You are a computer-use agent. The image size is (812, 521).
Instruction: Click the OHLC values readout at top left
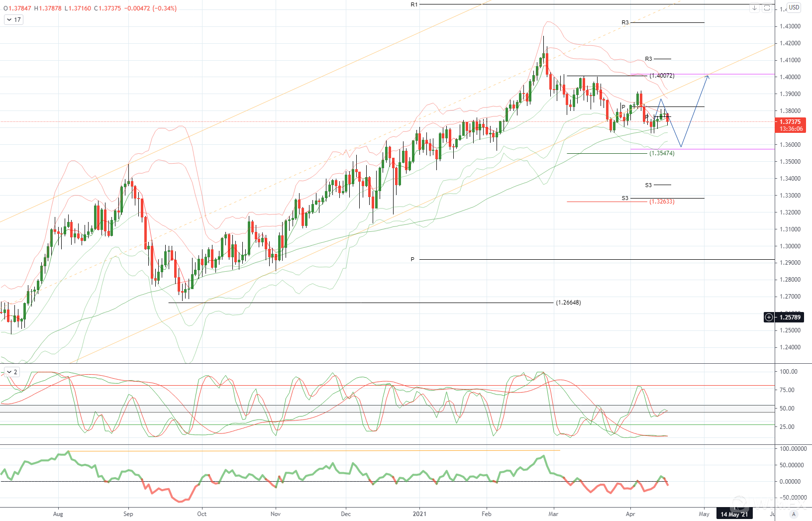90,8
